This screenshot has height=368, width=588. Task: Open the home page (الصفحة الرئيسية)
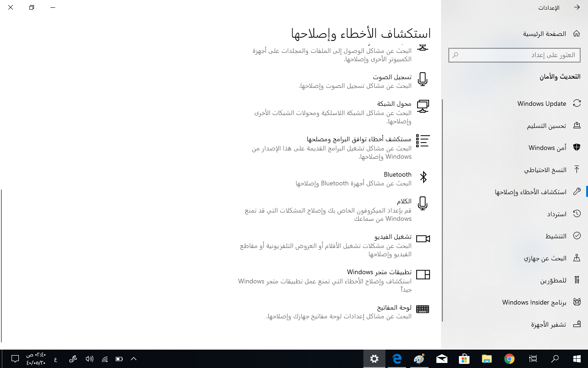pyautogui.click(x=551, y=34)
